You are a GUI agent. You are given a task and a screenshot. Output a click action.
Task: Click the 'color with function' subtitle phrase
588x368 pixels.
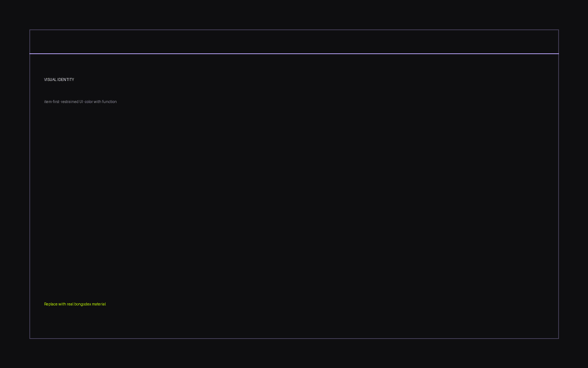(101, 102)
